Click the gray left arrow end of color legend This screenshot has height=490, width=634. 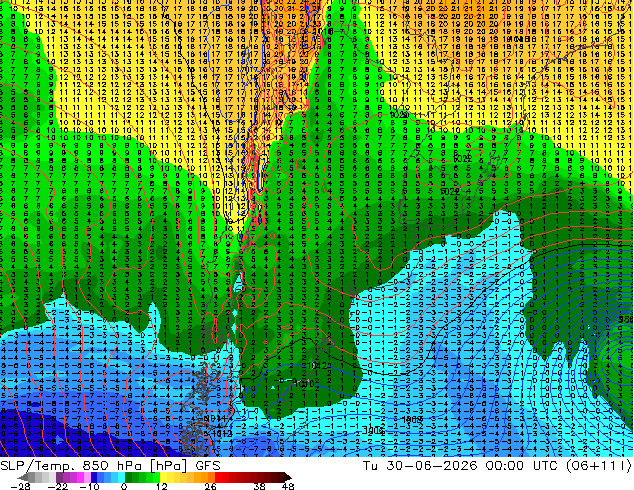pyautogui.click(x=23, y=477)
